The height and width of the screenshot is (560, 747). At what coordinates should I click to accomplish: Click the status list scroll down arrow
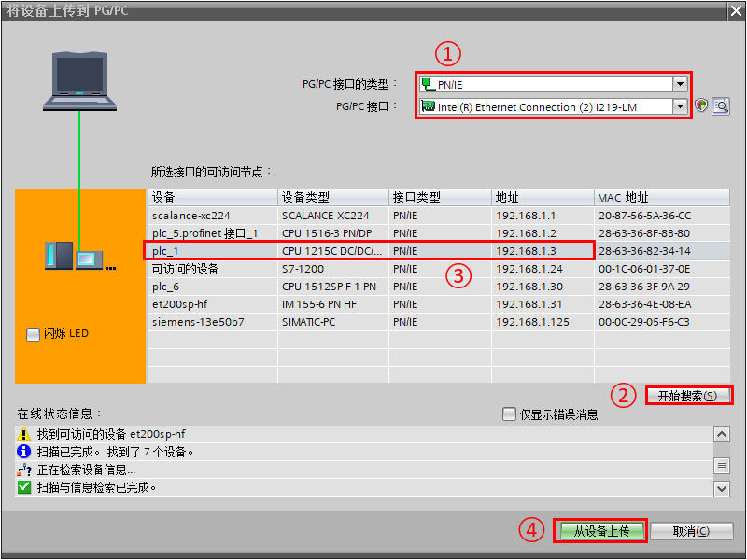tap(722, 488)
